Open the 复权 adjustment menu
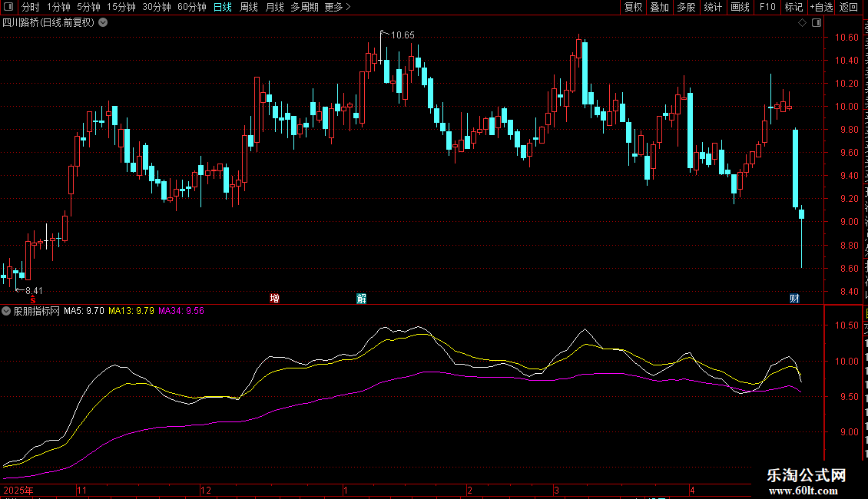The height and width of the screenshot is (499, 868). click(x=633, y=7)
